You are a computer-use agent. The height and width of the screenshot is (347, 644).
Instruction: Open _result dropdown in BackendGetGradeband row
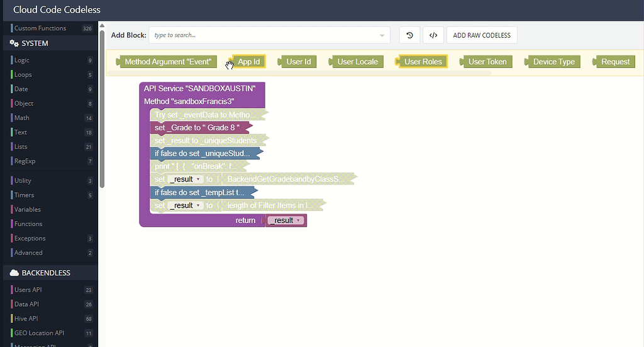point(186,179)
